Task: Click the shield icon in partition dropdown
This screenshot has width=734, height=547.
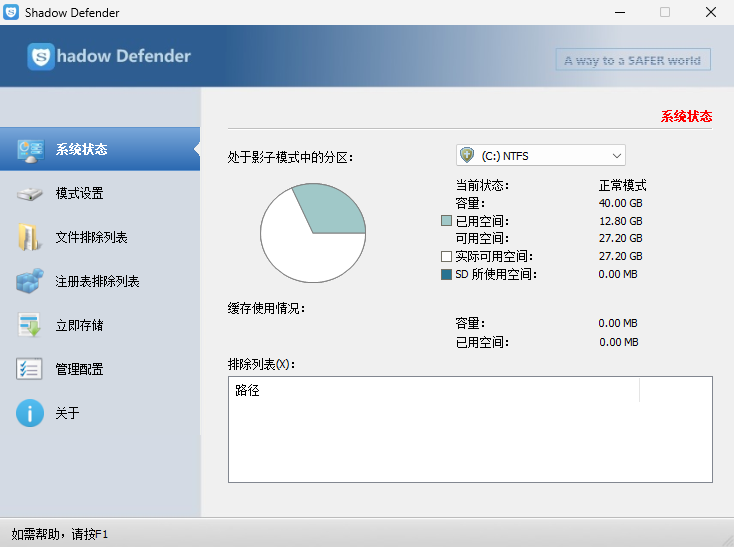Action: [x=467, y=155]
